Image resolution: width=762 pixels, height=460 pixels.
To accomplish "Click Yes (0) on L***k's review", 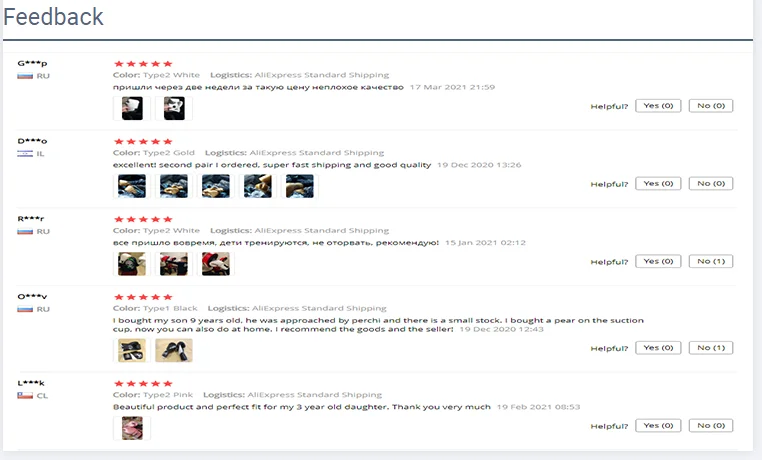I will click(658, 426).
